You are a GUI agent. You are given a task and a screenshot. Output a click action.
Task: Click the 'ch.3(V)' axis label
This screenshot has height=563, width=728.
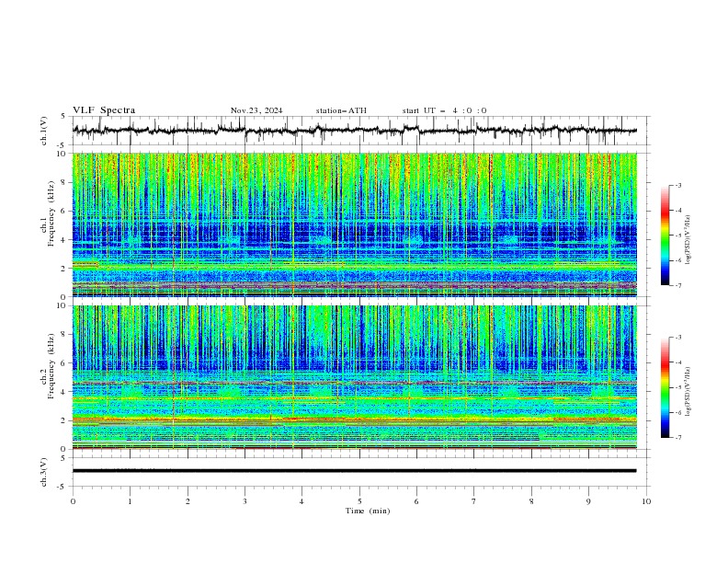tap(44, 472)
